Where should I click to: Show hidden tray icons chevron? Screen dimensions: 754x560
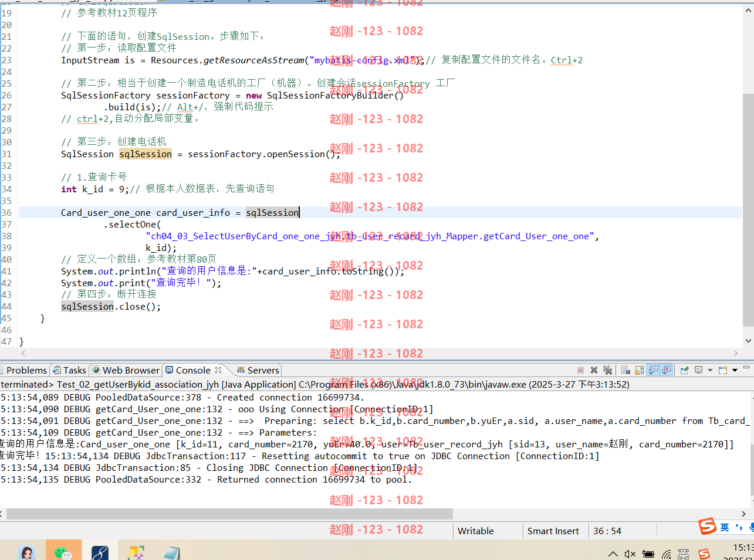[x=613, y=554]
